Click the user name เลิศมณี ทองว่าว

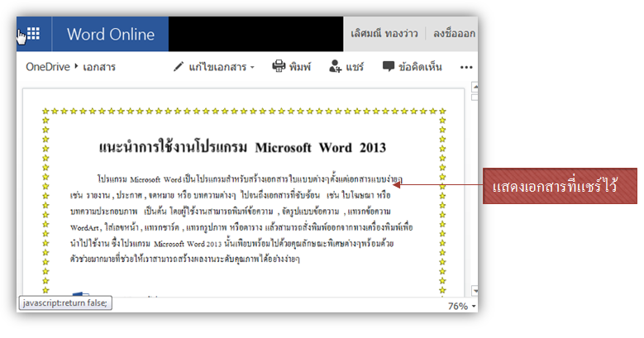(x=384, y=34)
